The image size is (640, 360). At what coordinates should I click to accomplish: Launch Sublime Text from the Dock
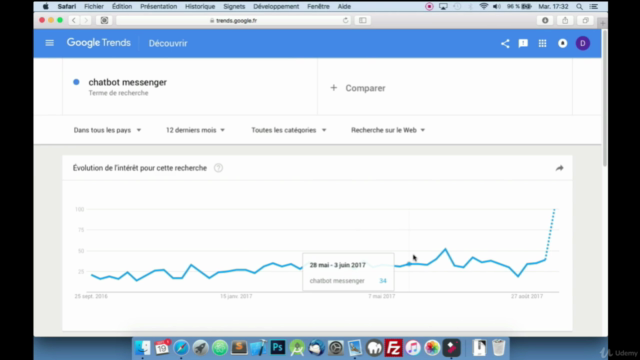[239, 348]
